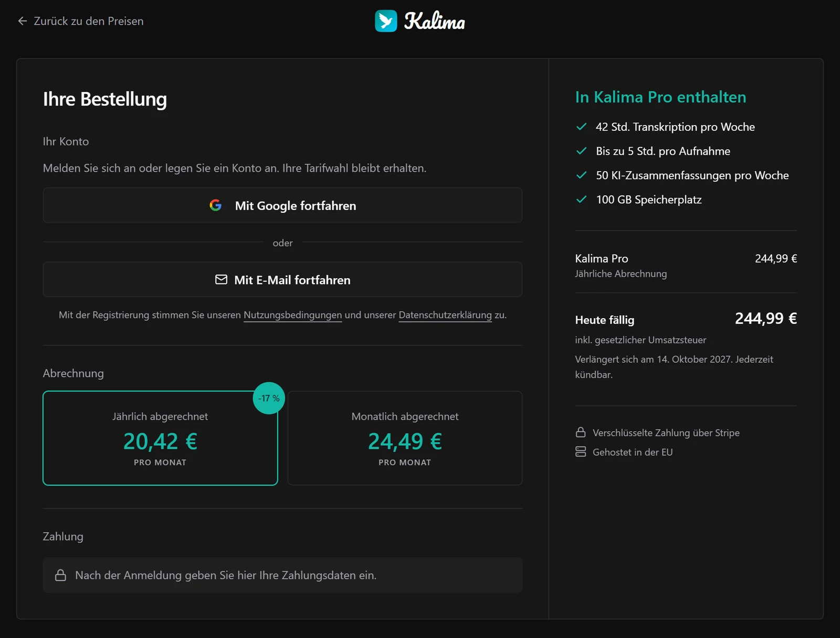This screenshot has width=840, height=638.
Task: Click the 100 GB Speicherplatz feature text
Action: (649, 200)
